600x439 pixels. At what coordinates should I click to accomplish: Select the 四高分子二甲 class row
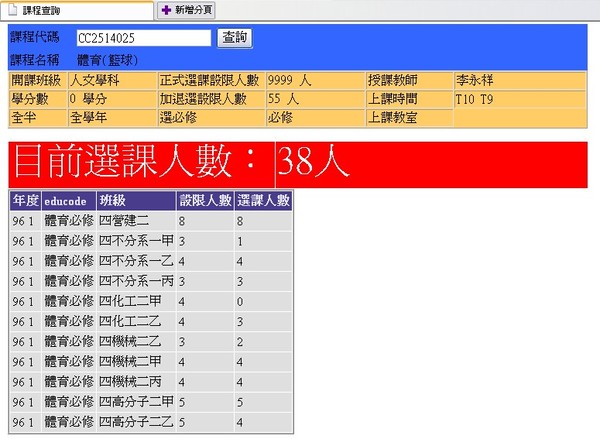(x=151, y=402)
